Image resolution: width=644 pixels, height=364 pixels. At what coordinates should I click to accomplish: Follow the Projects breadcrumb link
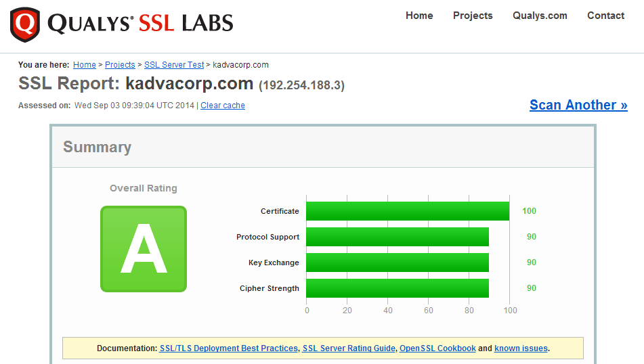[x=120, y=65]
